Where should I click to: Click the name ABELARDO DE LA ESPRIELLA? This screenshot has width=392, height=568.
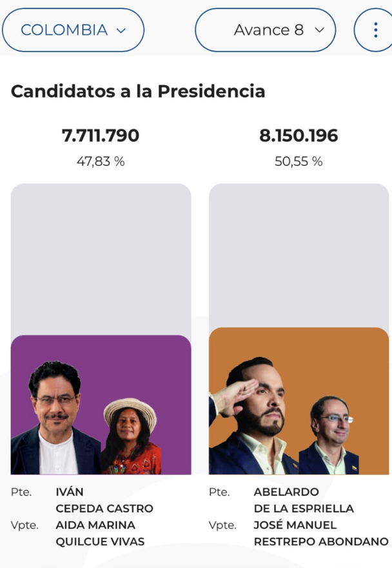coord(304,500)
